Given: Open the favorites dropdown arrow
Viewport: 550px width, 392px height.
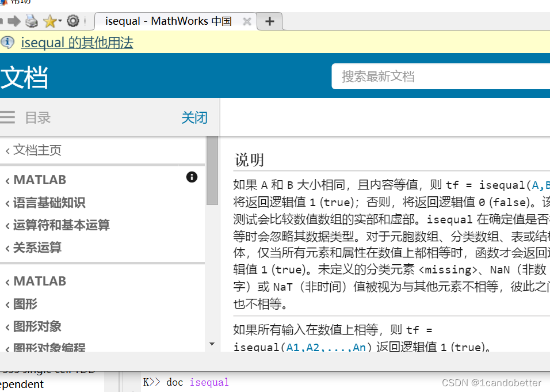Looking at the screenshot, I should tap(60, 21).
